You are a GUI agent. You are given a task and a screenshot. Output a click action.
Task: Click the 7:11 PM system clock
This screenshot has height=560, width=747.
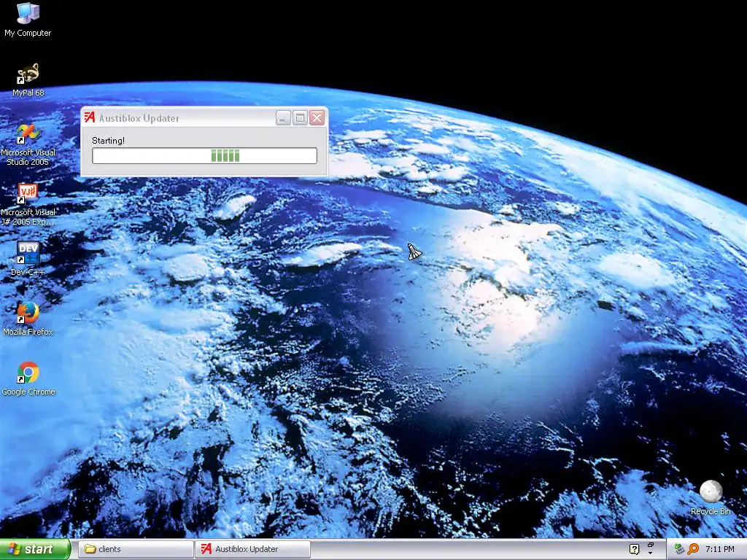click(720, 550)
